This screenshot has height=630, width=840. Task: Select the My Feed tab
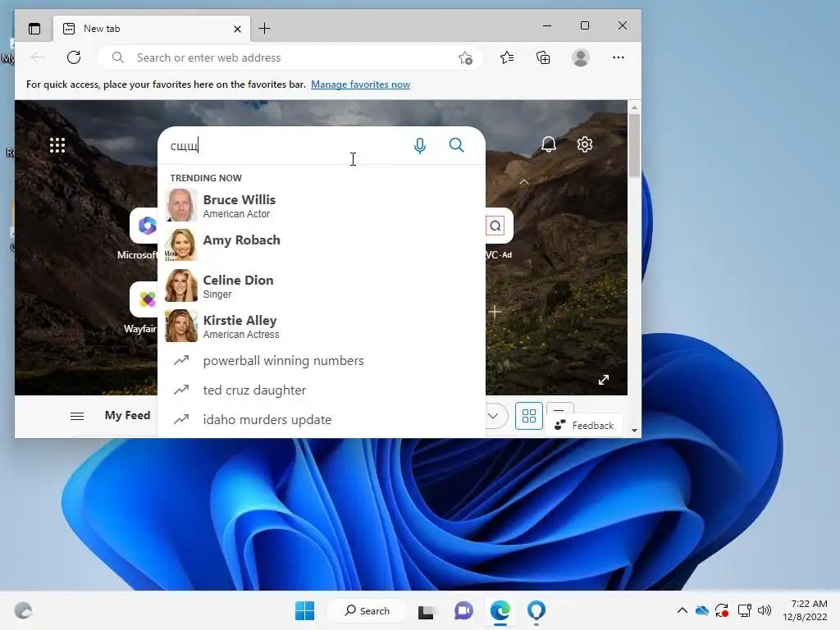click(x=127, y=415)
